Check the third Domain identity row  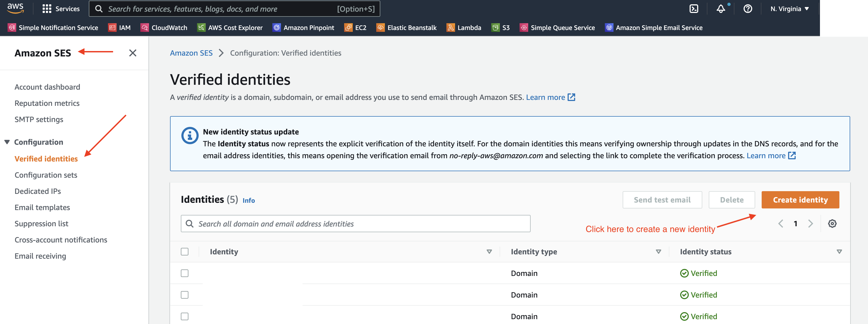184,316
